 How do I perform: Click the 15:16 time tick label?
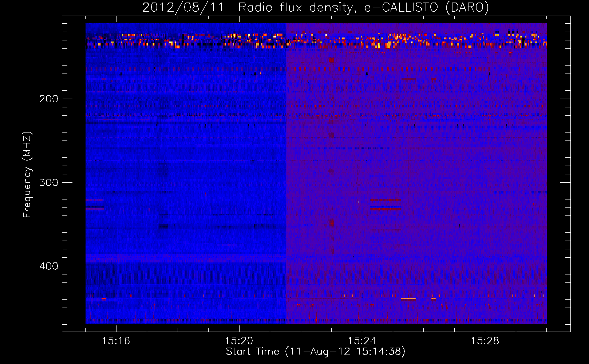tap(116, 341)
